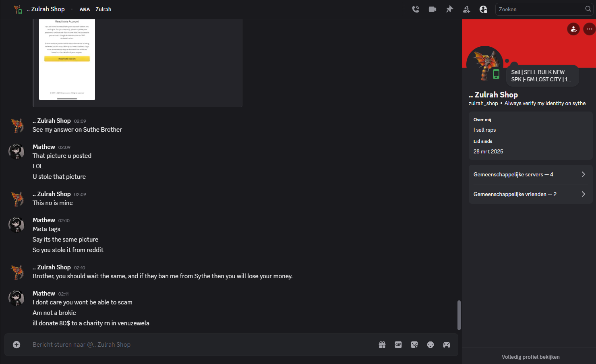Open the apps/activities controller icon
596x364 pixels.
tap(447, 345)
